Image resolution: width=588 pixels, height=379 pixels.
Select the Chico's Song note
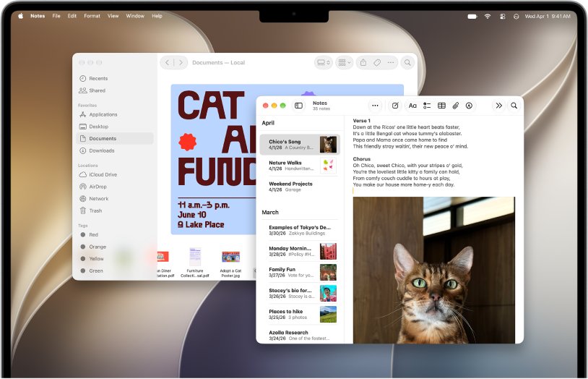click(300, 145)
